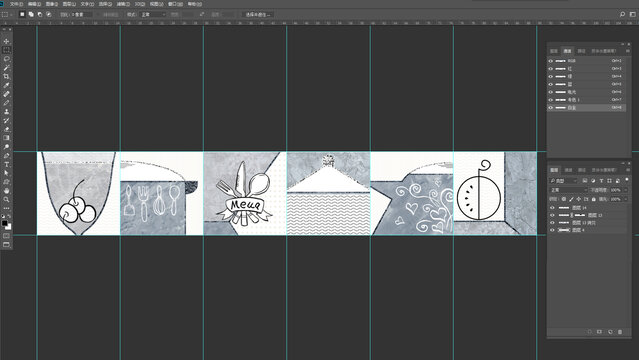Toggle visibility of the bottom layer 4

point(552,230)
